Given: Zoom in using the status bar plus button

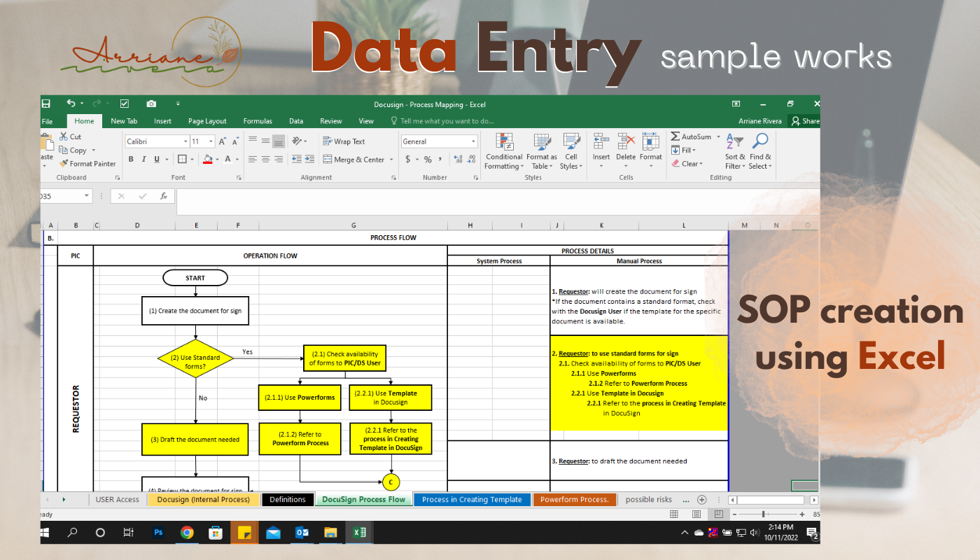Looking at the screenshot, I should click(802, 514).
